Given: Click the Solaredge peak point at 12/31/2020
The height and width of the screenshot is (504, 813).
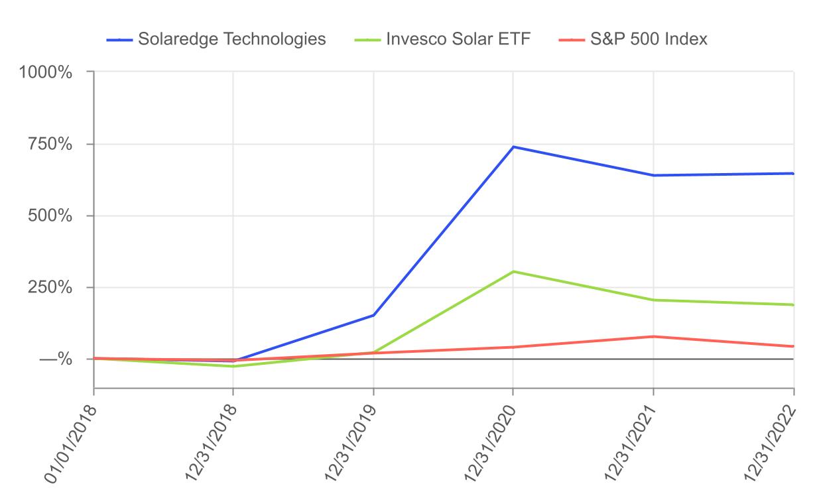Looking at the screenshot, I should 513,147.
